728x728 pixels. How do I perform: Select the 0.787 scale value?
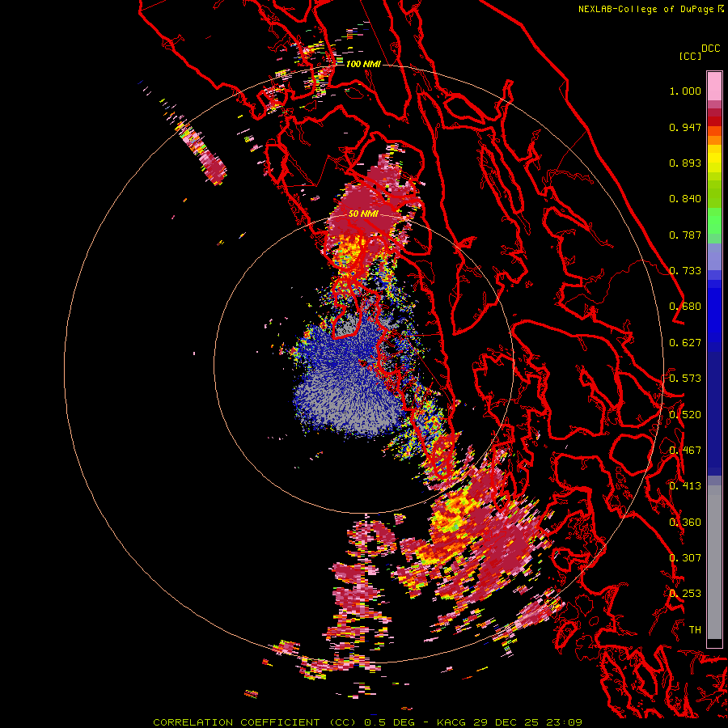[685, 235]
